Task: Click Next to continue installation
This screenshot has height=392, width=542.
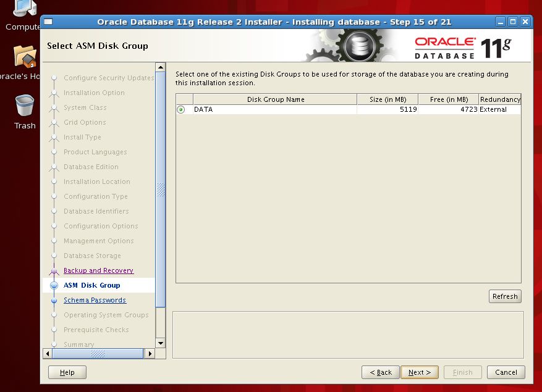Action: point(419,372)
